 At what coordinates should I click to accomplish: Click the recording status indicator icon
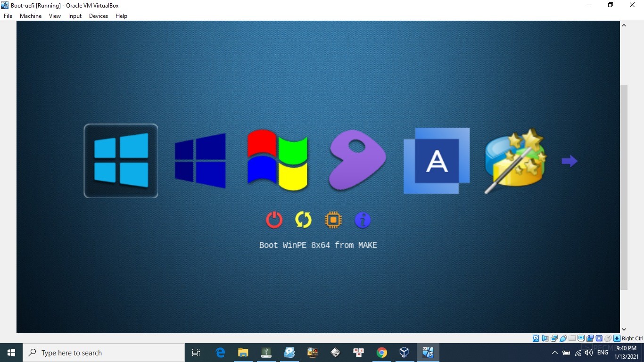pyautogui.click(x=590, y=338)
